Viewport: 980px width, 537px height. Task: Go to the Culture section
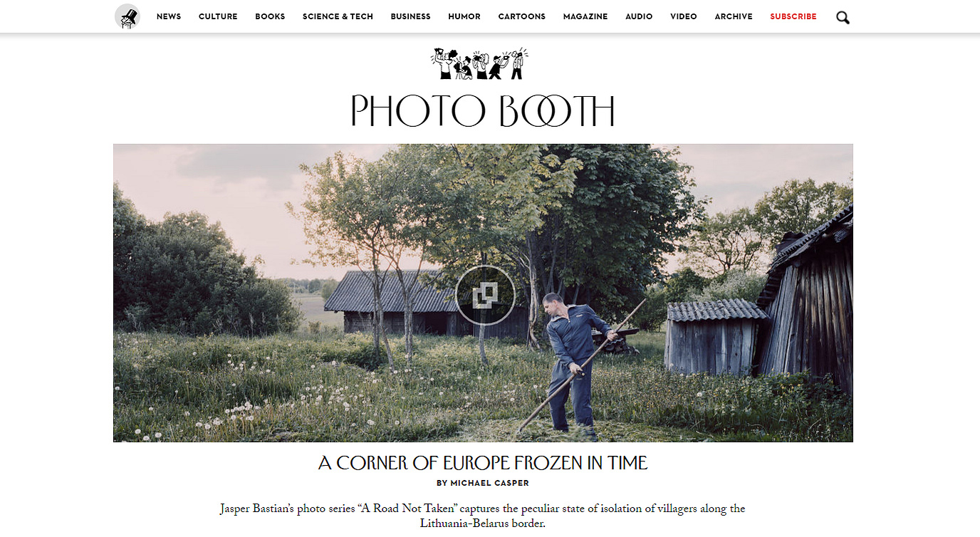218,16
